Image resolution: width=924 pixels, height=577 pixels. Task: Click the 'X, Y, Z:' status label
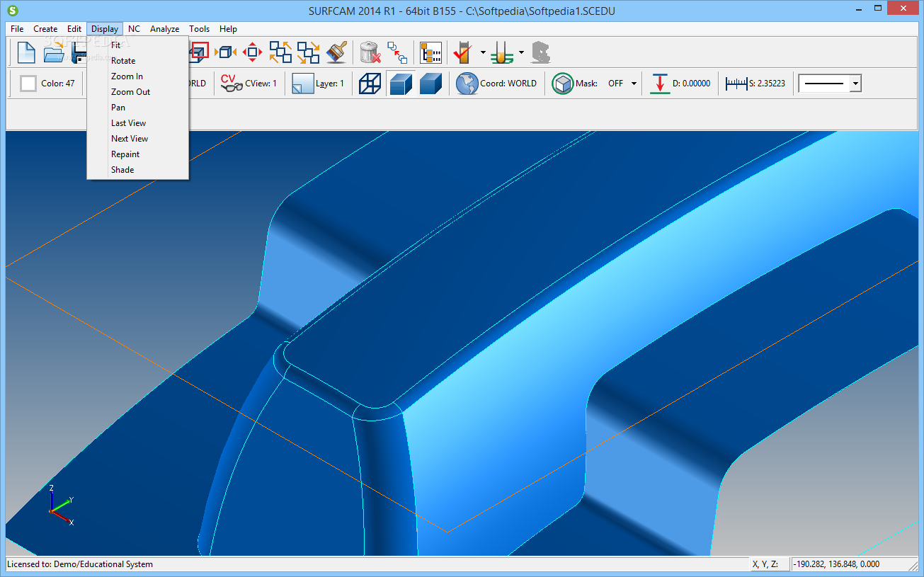tap(765, 564)
